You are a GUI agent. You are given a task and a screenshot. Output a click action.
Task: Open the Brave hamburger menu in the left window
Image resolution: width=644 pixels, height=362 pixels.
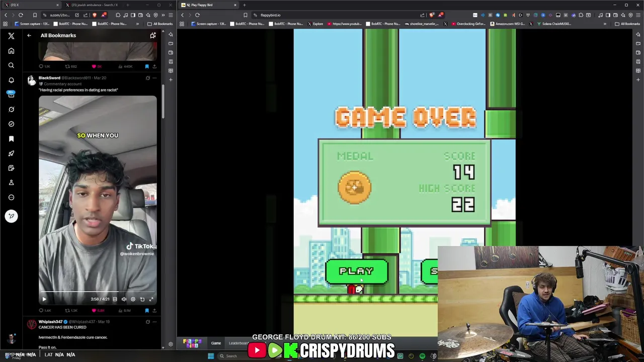(171, 15)
